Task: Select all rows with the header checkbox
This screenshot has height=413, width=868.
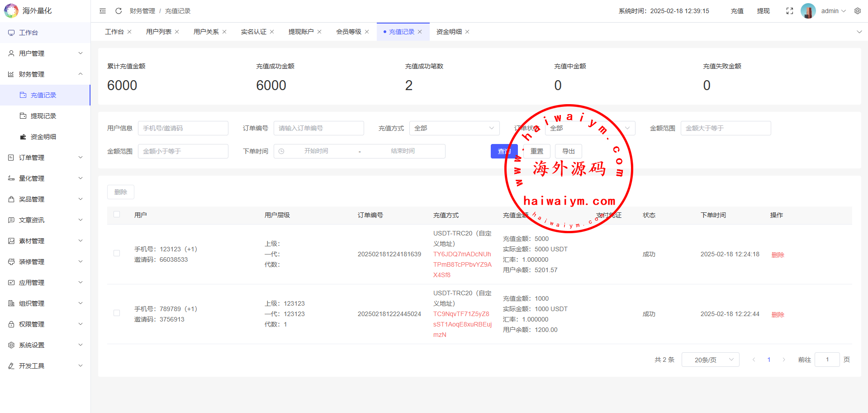Action: [x=117, y=215]
